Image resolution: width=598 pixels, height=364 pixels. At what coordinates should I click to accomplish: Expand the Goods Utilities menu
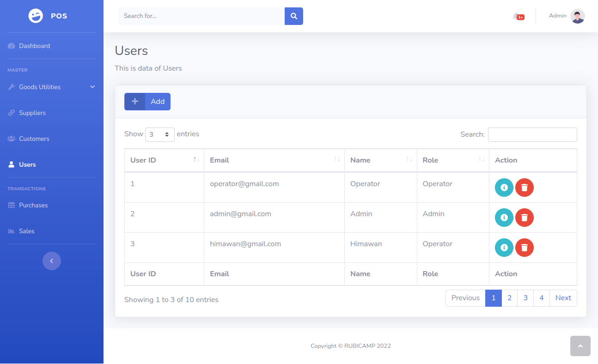click(x=52, y=87)
